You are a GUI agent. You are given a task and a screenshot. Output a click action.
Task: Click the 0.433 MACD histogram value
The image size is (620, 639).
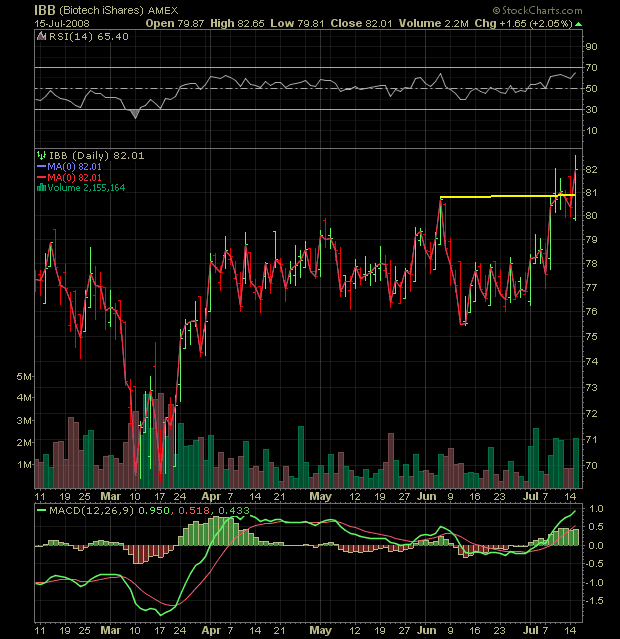(x=234, y=510)
